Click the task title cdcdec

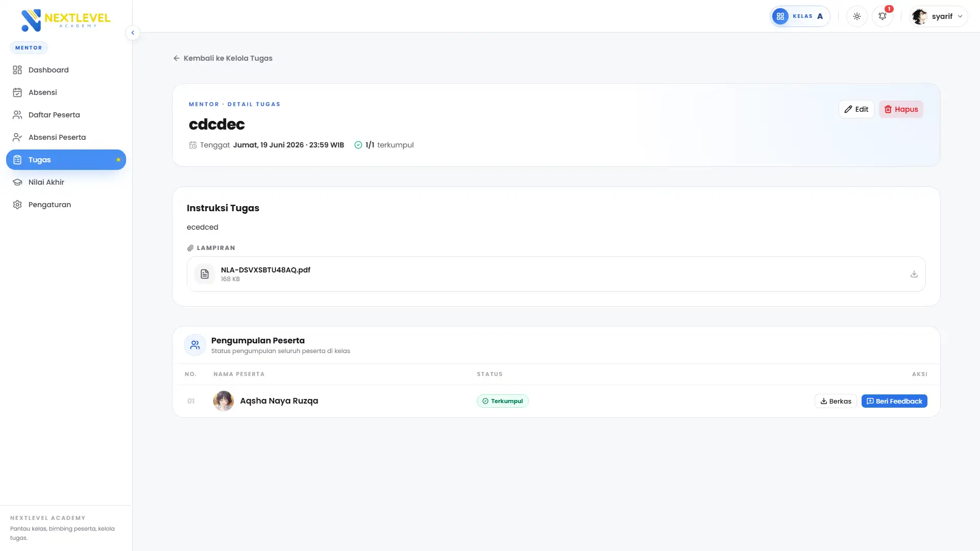(x=217, y=124)
